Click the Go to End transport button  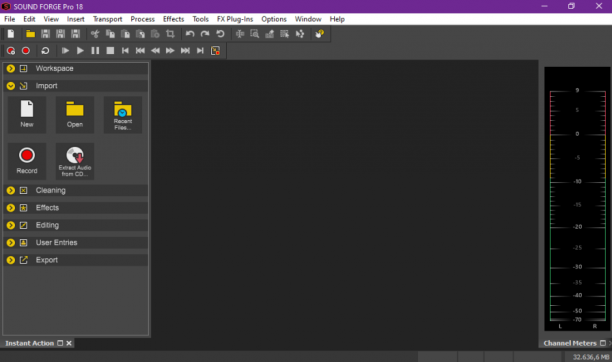[x=200, y=51]
